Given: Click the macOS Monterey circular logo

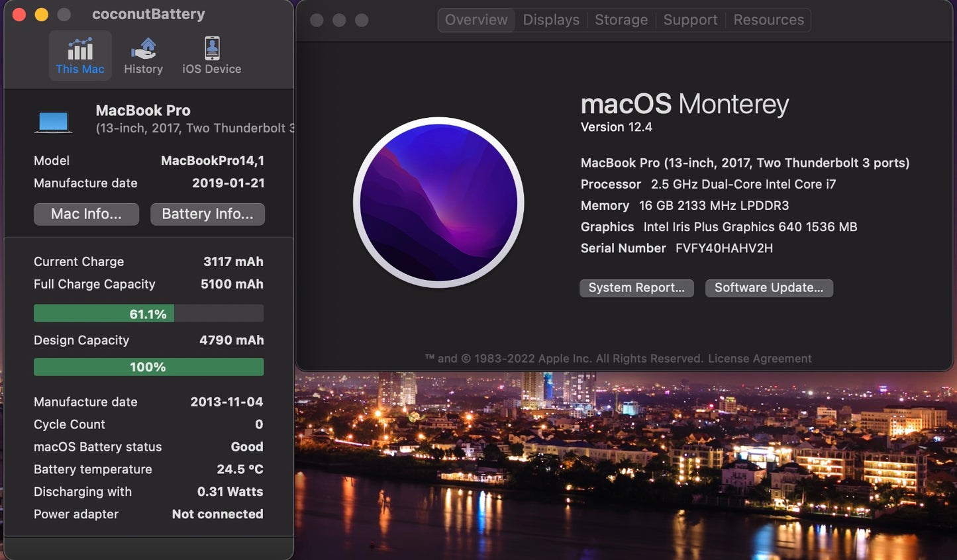Looking at the screenshot, I should 438,203.
